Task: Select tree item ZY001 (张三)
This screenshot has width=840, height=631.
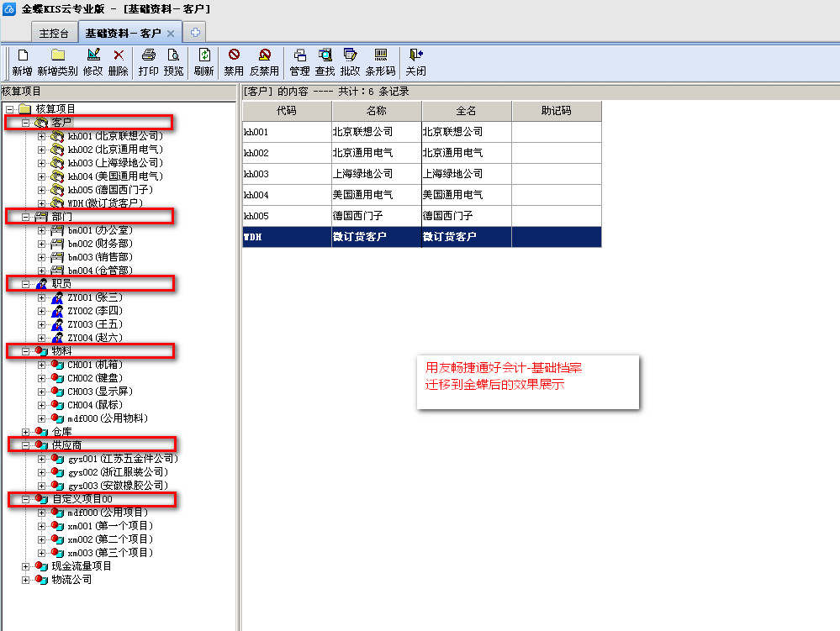Action: 94,297
